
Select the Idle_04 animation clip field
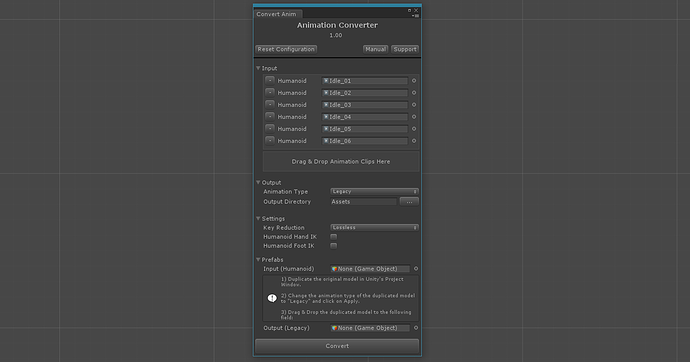[365, 117]
